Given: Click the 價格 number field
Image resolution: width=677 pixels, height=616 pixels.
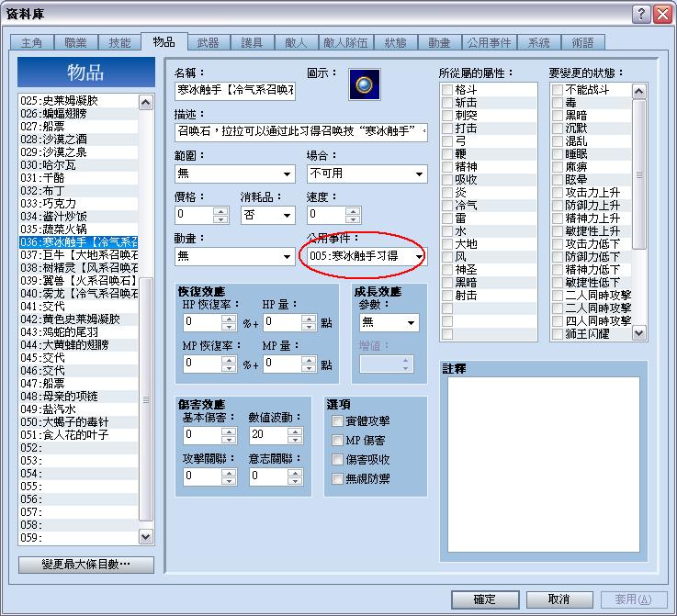Looking at the screenshot, I should tap(195, 215).
